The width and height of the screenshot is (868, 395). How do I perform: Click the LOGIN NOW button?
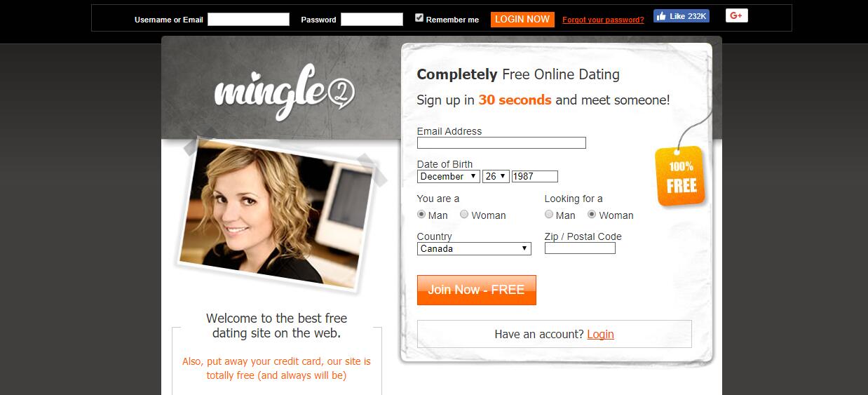pyautogui.click(x=522, y=20)
